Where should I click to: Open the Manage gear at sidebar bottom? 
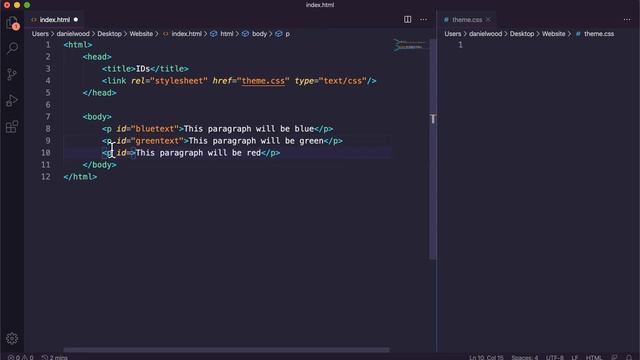point(12,338)
